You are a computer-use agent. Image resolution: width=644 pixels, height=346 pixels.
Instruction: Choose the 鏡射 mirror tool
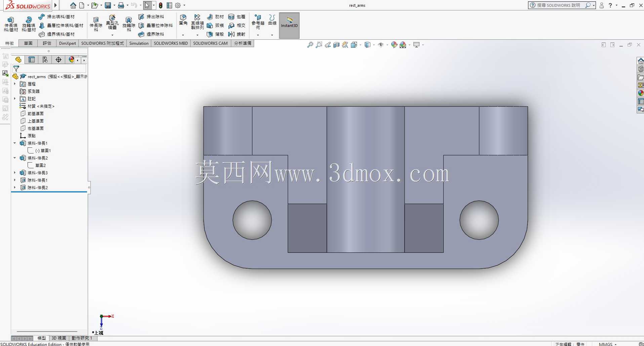click(x=237, y=34)
